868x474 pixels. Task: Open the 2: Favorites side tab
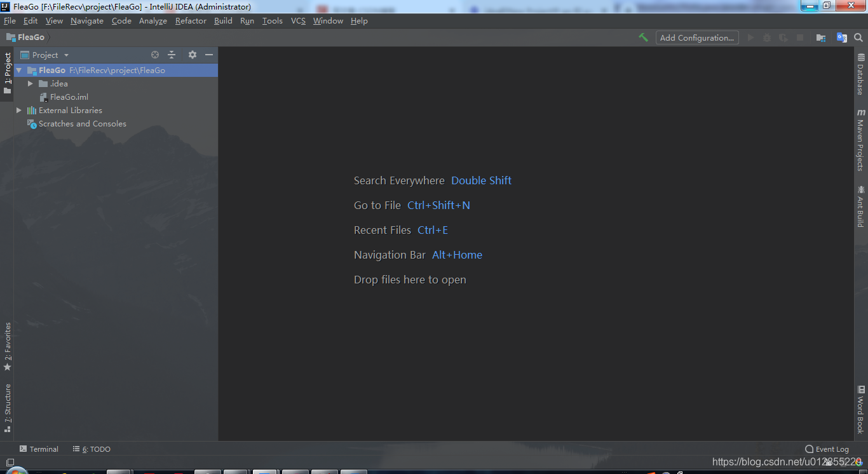[8, 347]
